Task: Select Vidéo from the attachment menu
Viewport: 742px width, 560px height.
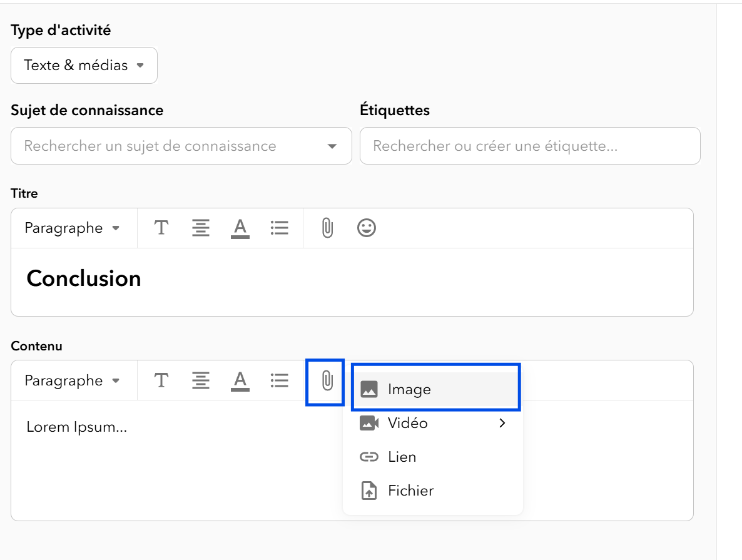Action: click(432, 423)
